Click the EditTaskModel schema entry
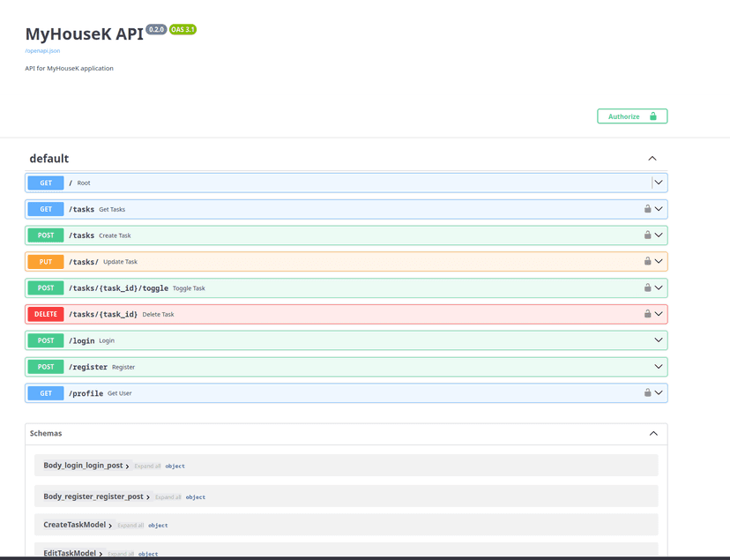 tap(70, 553)
